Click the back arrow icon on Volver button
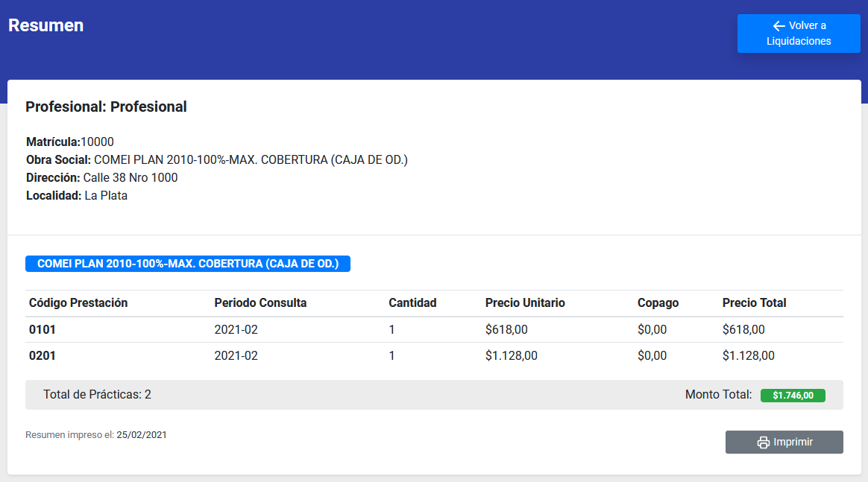This screenshot has height=482, width=868. click(778, 25)
